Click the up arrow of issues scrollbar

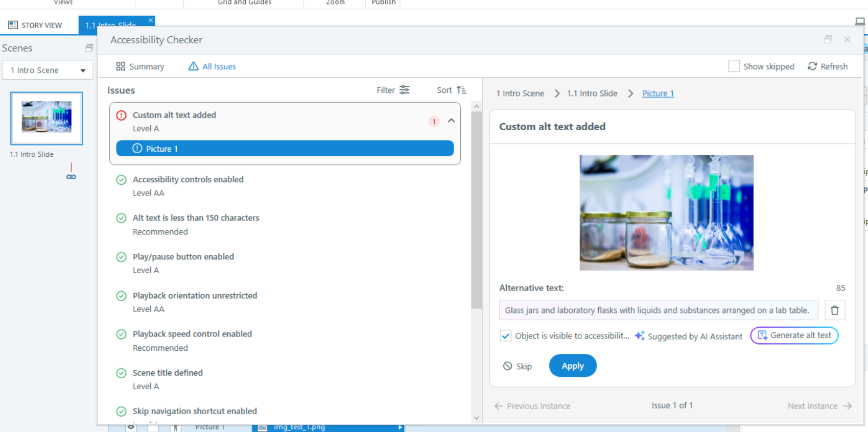pos(476,107)
